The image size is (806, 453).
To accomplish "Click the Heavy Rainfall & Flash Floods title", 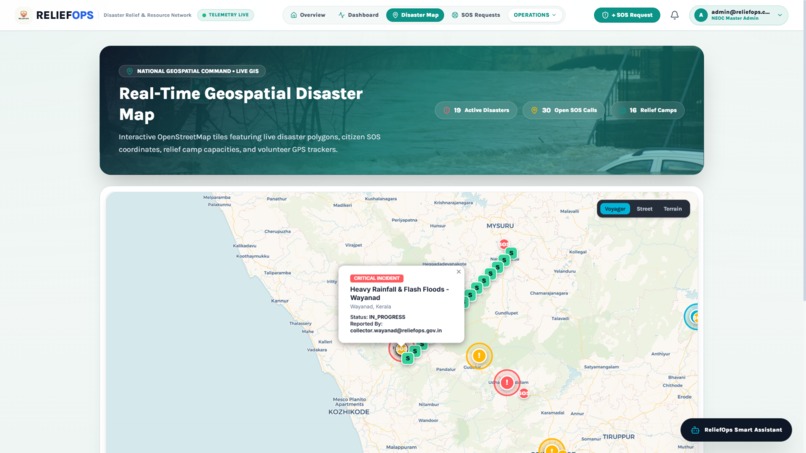I will click(399, 293).
